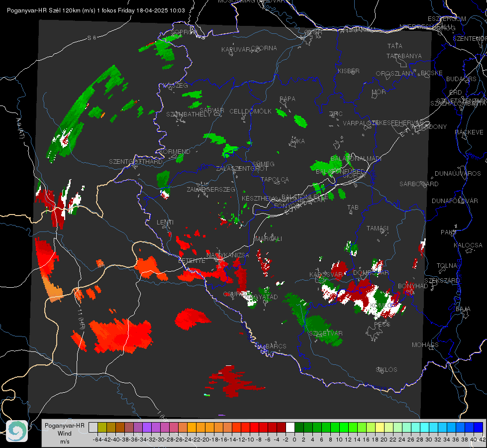Click the RACKEVE city label

469,132
